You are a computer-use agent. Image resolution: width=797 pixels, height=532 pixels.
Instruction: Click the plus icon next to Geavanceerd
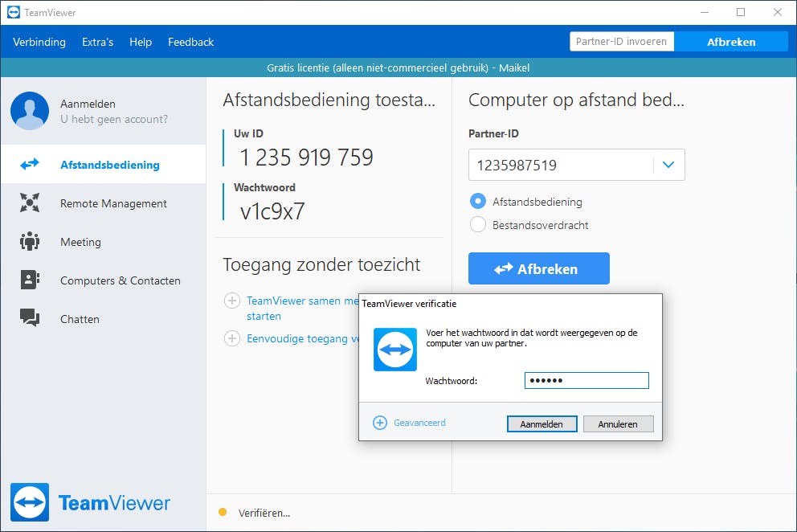click(x=380, y=423)
